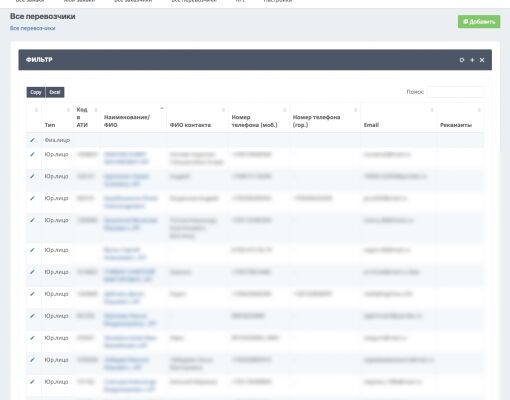
Task: Reload the ФИЛЬТР panel with the circle icon
Action: click(x=462, y=60)
